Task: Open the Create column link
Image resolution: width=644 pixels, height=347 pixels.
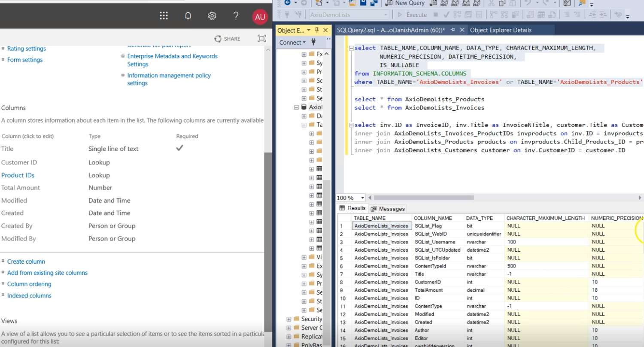Action: 26,261
